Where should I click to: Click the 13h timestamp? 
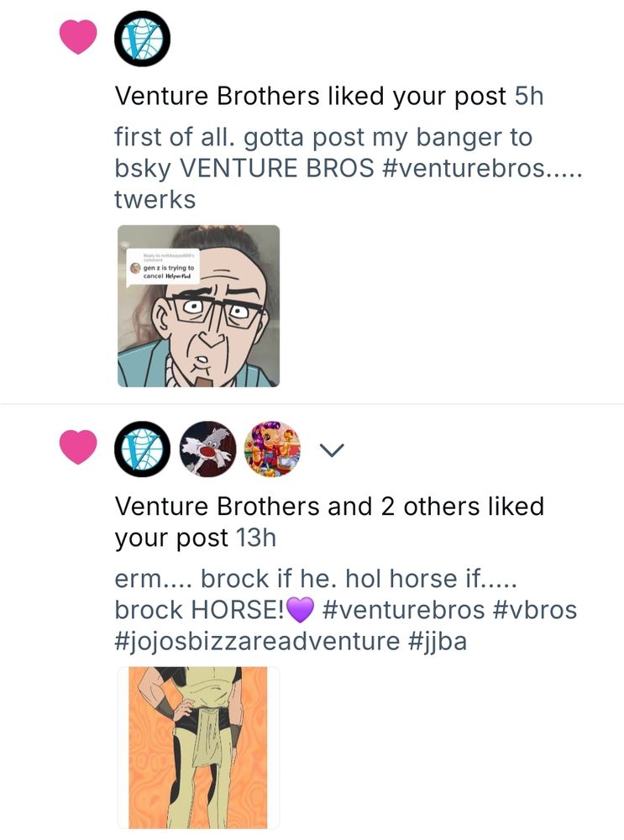pos(256,538)
